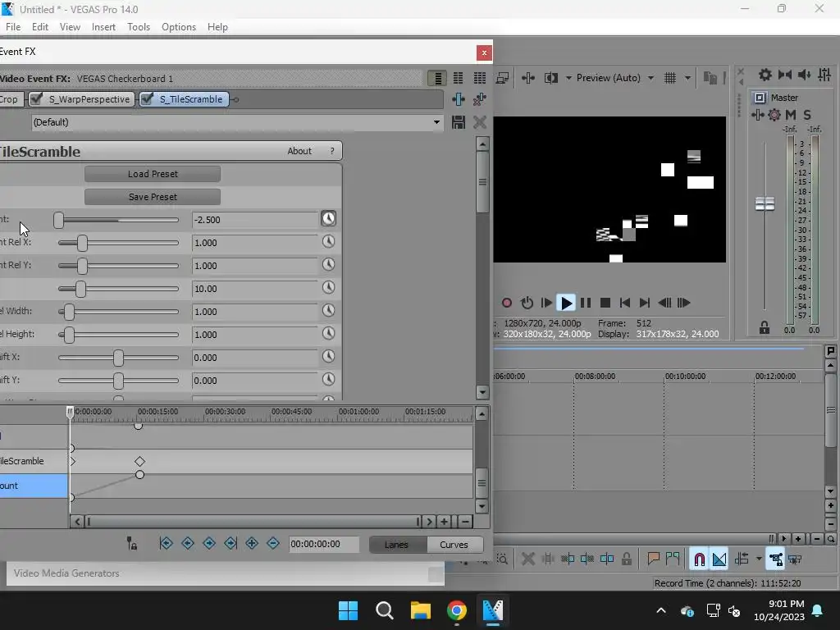Toggle Auto Ripple icon
Image resolution: width=840 pixels, height=630 pixels.
[x=742, y=559]
